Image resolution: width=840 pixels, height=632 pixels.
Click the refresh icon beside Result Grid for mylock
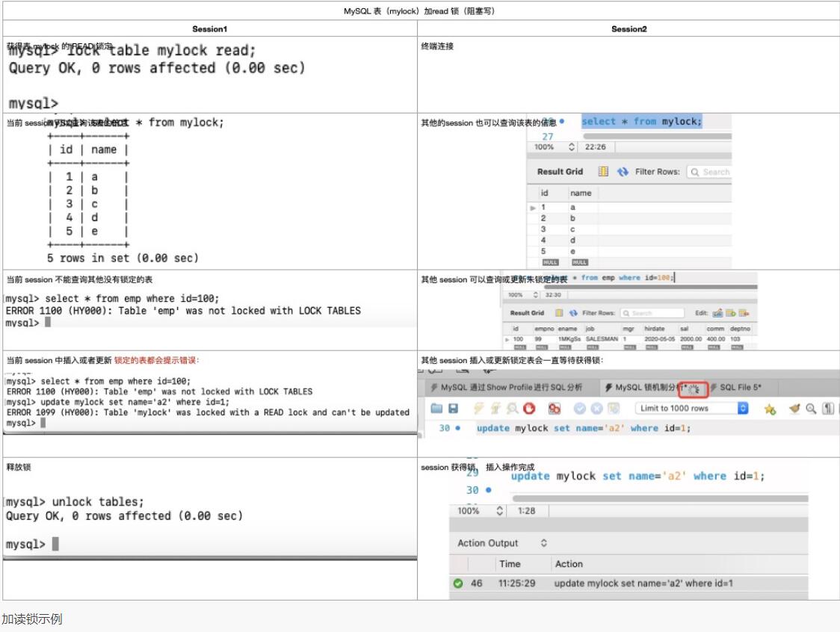point(623,172)
